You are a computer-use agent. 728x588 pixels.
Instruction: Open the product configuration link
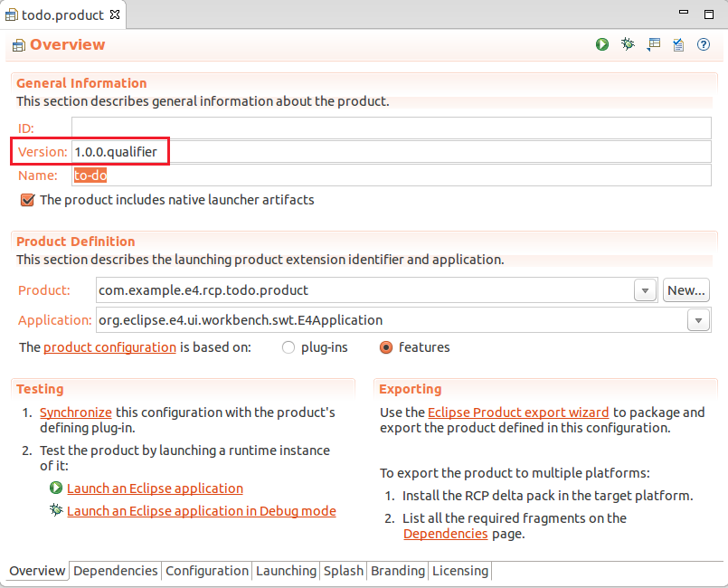pos(109,347)
